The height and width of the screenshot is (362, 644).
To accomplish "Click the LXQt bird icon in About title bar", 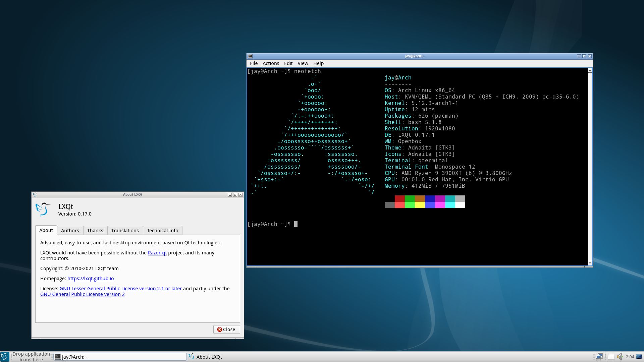I will (35, 194).
